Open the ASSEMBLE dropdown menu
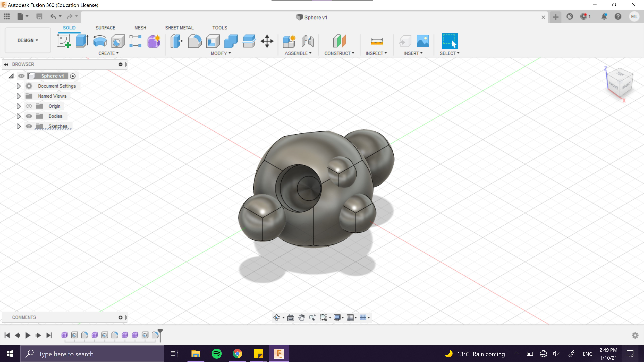 [x=298, y=53]
